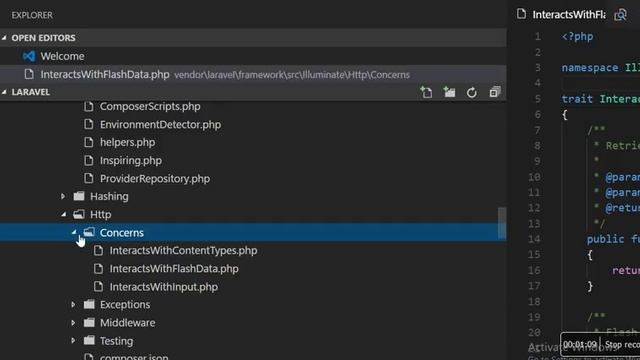
Task: Click Stop recording in recorder overlay
Action: click(622, 344)
